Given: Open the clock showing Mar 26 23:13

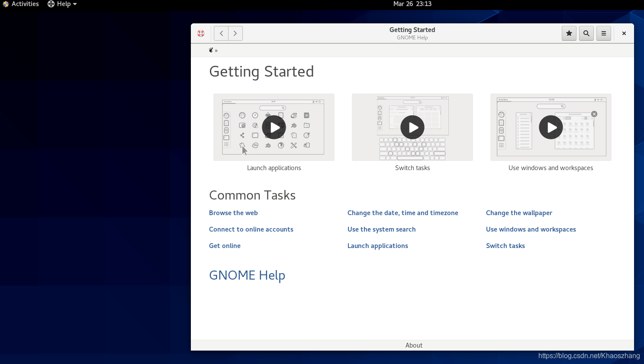Looking at the screenshot, I should pyautogui.click(x=412, y=4).
